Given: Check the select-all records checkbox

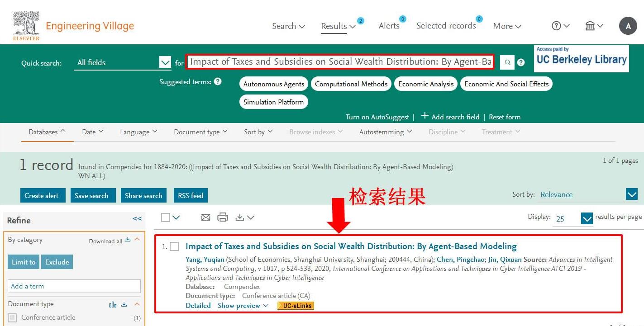Looking at the screenshot, I should click(x=166, y=217).
